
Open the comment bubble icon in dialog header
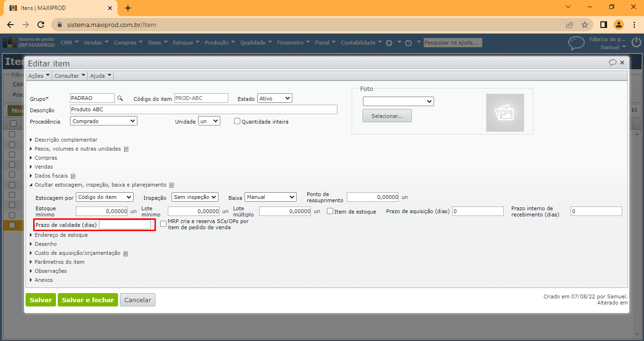tap(612, 63)
